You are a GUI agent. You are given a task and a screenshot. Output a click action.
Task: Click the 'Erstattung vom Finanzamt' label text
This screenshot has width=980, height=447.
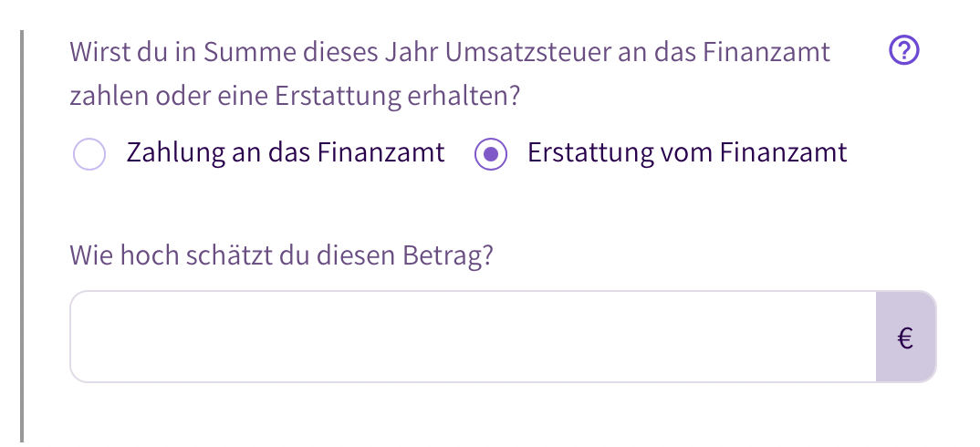tap(687, 152)
